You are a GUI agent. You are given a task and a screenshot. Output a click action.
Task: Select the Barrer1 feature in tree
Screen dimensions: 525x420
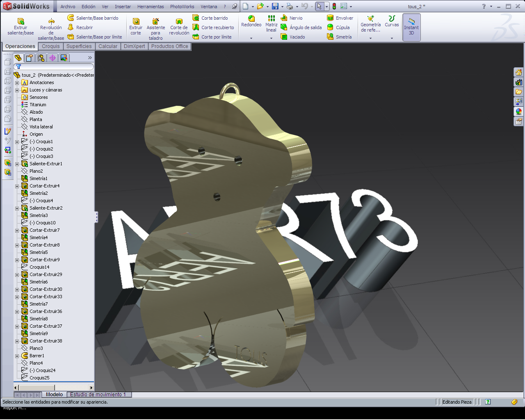pos(37,356)
